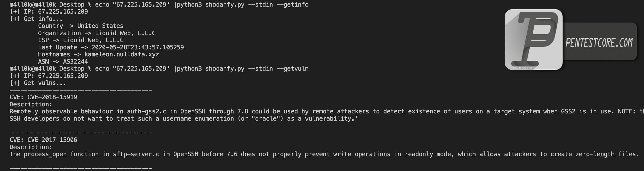Click the sftp-server.c process_open description text
Image resolution: width=644 pixels, height=171 pixels.
click(x=324, y=154)
